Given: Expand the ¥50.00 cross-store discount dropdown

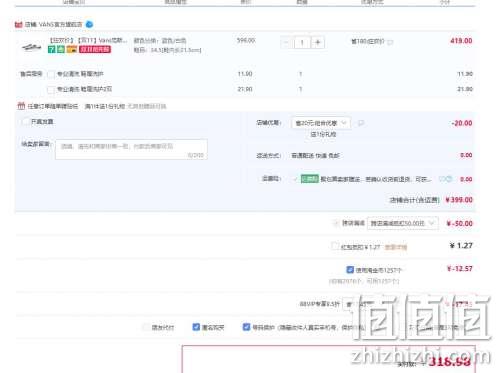Looking at the screenshot, I should click(403, 223).
